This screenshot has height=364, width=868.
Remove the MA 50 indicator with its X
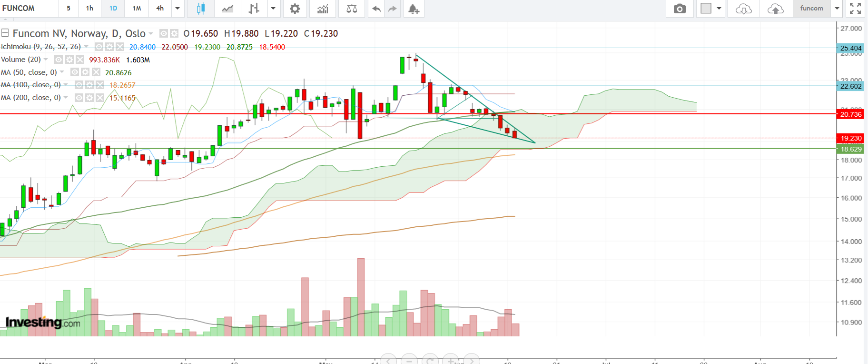coord(96,72)
